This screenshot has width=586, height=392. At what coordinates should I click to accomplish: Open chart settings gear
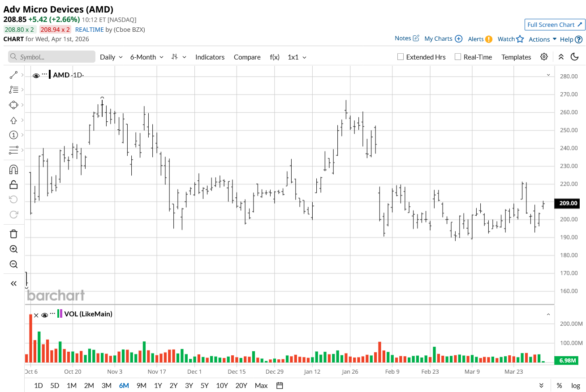[544, 56]
